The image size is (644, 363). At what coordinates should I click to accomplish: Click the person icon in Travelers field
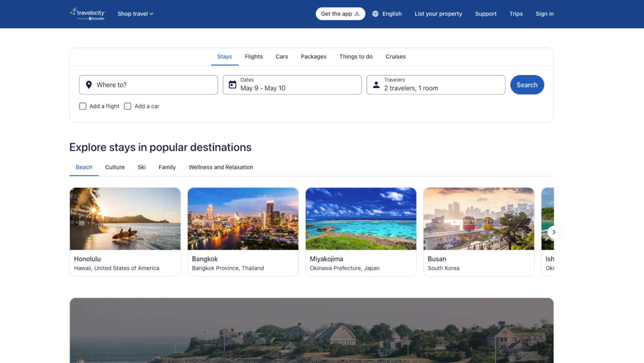click(x=376, y=85)
